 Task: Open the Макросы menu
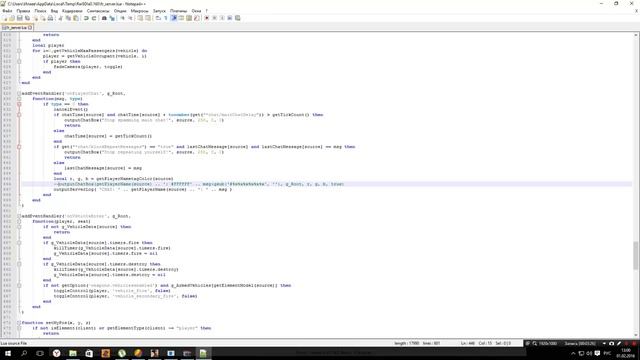tap(140, 11)
